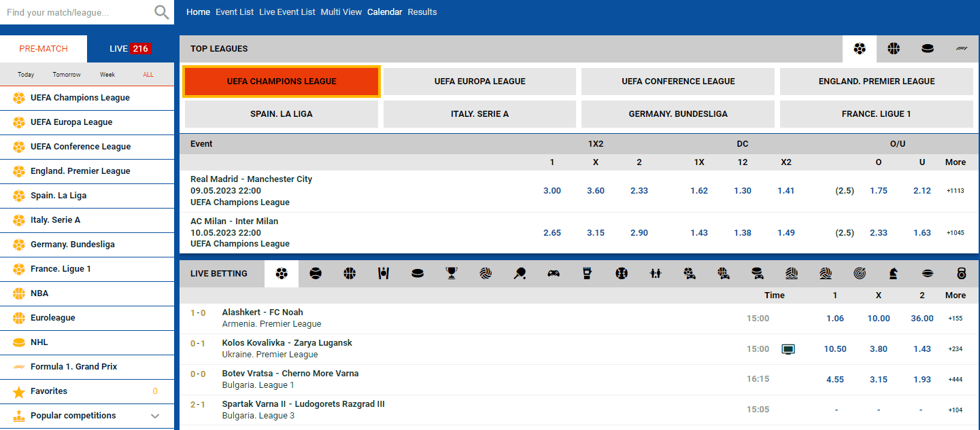Open Formula 1. Grand Prix in sidebar
Screen dimensions: 980x430
pos(87,367)
